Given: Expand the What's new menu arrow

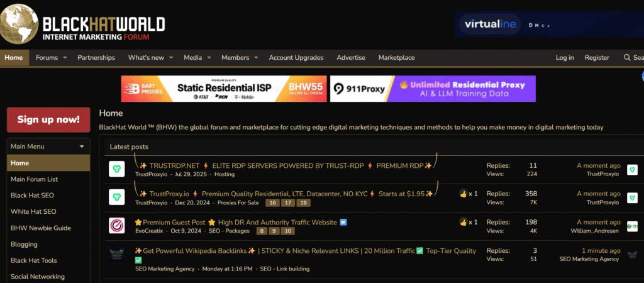Looking at the screenshot, I should pyautogui.click(x=171, y=58).
